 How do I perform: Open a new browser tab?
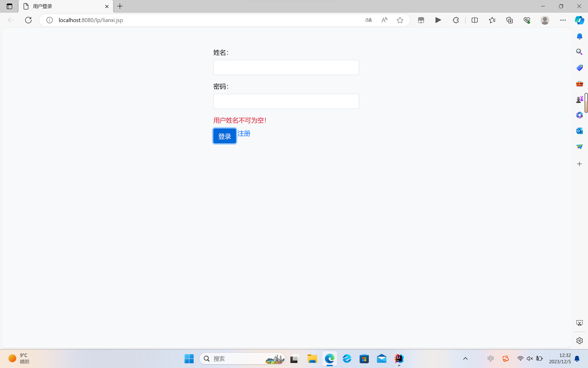click(120, 6)
